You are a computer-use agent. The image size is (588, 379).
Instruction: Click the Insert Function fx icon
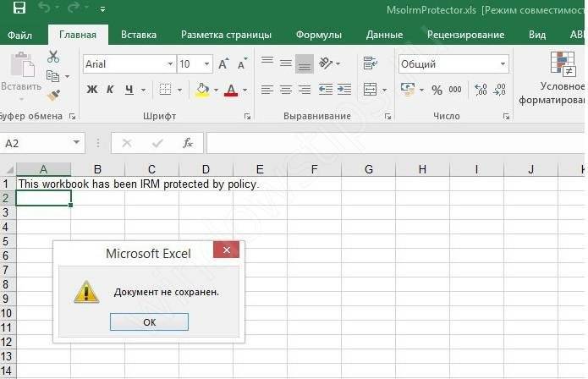pos(188,143)
